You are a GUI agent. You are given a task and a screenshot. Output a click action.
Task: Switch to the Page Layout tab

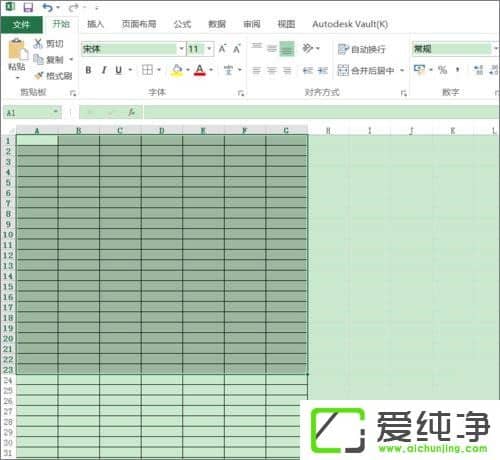pos(139,24)
